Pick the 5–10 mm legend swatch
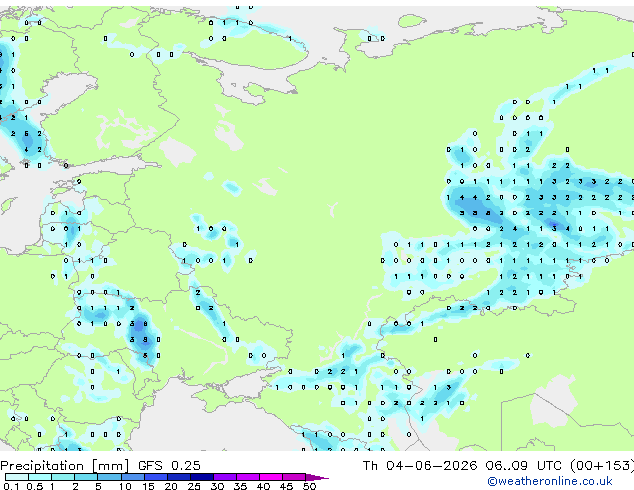This screenshot has width=634, height=490. point(109,477)
